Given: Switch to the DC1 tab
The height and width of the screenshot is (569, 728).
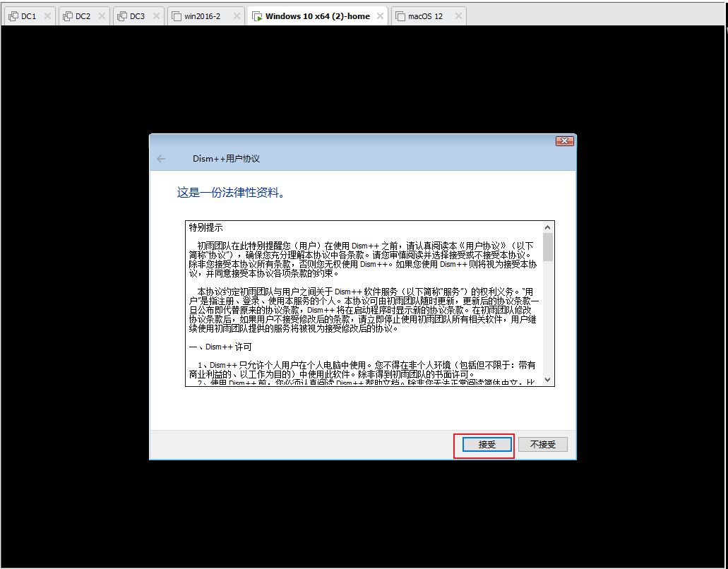Looking at the screenshot, I should click(28, 16).
